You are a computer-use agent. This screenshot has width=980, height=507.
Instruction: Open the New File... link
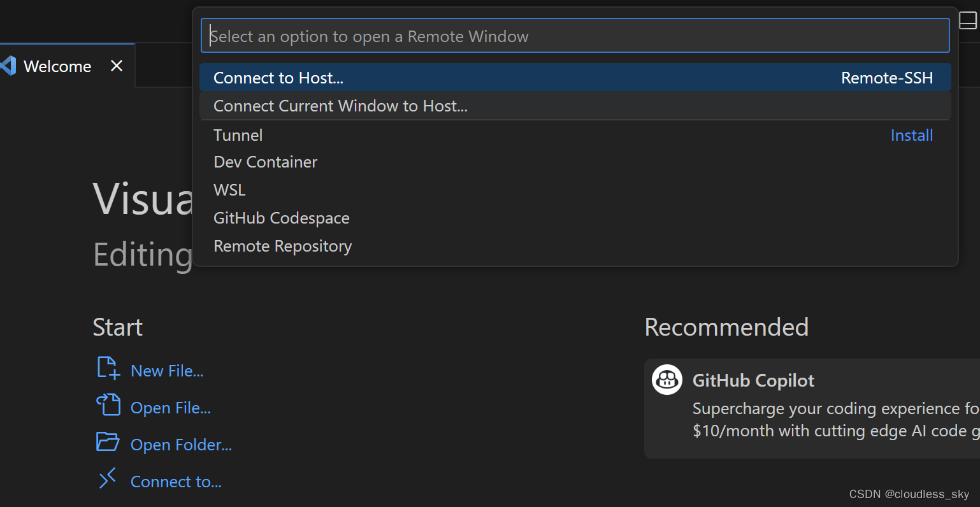click(x=167, y=371)
